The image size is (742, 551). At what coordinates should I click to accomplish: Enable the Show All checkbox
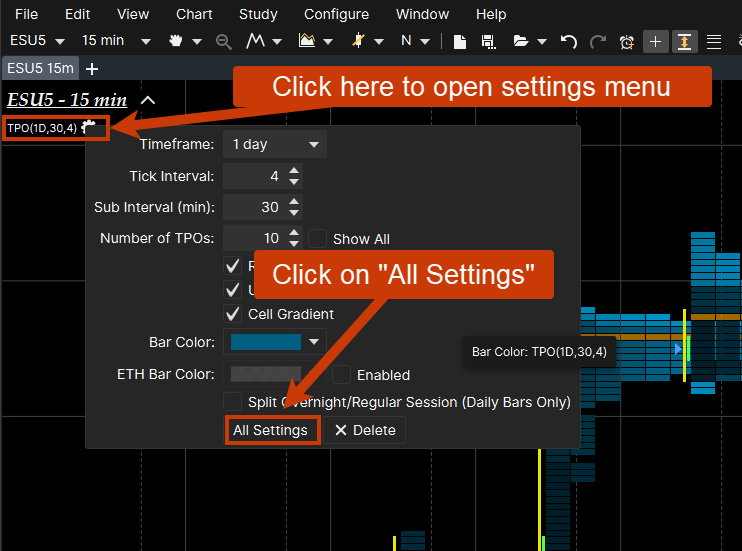(x=317, y=239)
